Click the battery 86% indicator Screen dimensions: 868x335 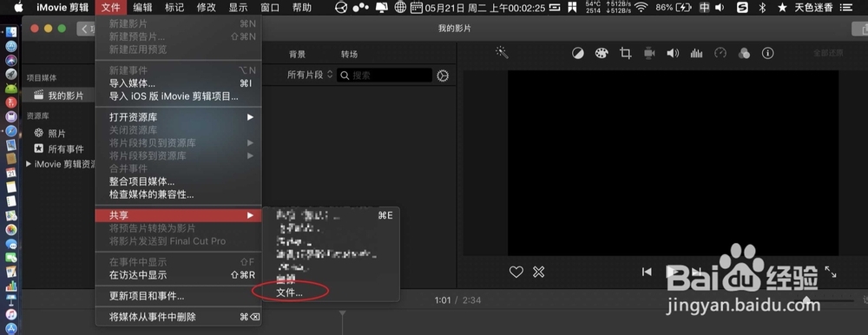click(674, 7)
